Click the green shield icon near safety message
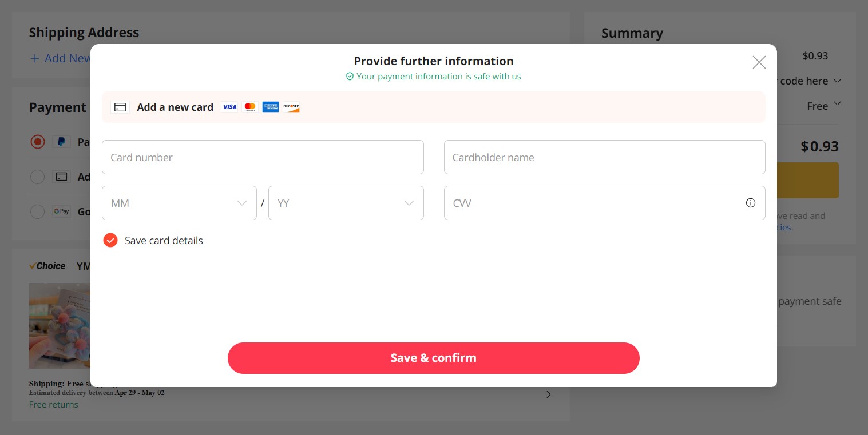Viewport: 868px width, 435px height. 350,76
